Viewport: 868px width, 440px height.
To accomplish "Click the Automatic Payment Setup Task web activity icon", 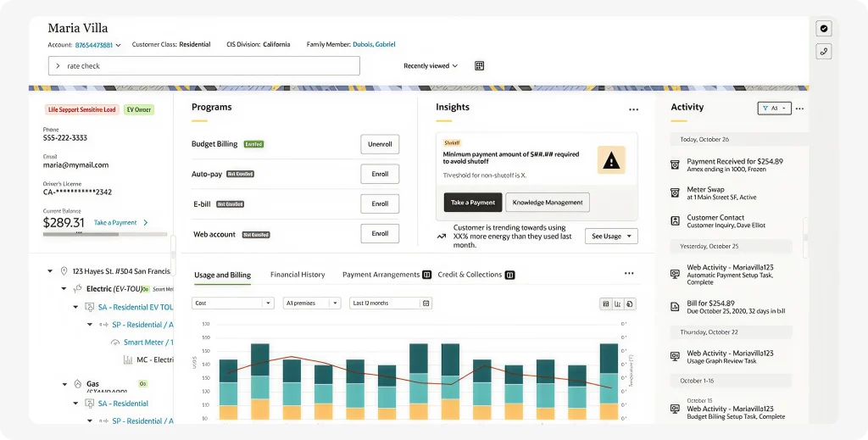I will click(x=675, y=274).
